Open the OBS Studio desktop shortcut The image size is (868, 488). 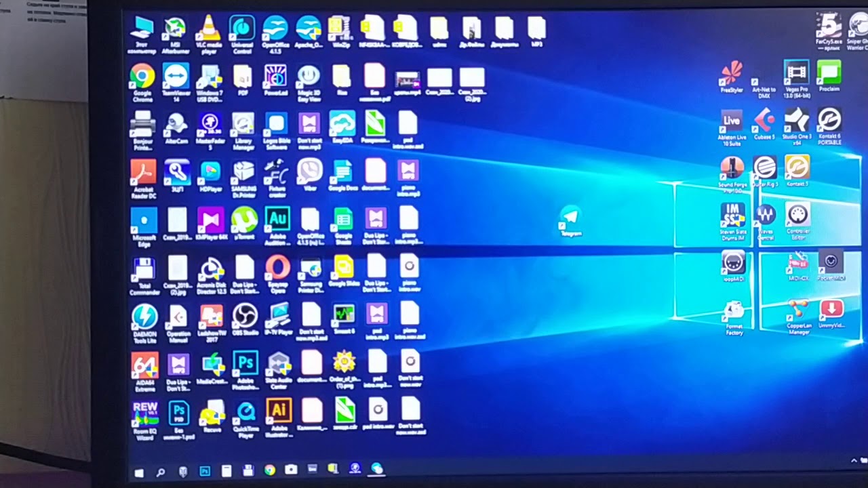(x=245, y=319)
